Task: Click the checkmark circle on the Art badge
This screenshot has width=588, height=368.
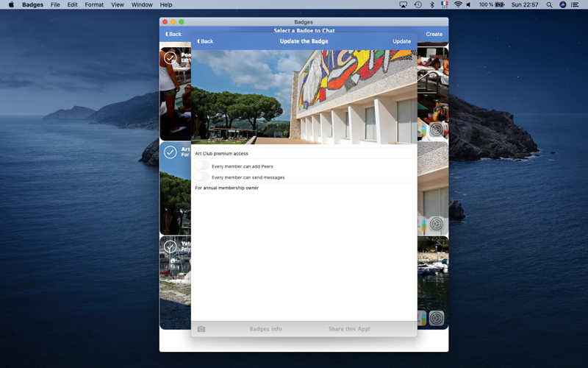Action: (x=171, y=152)
